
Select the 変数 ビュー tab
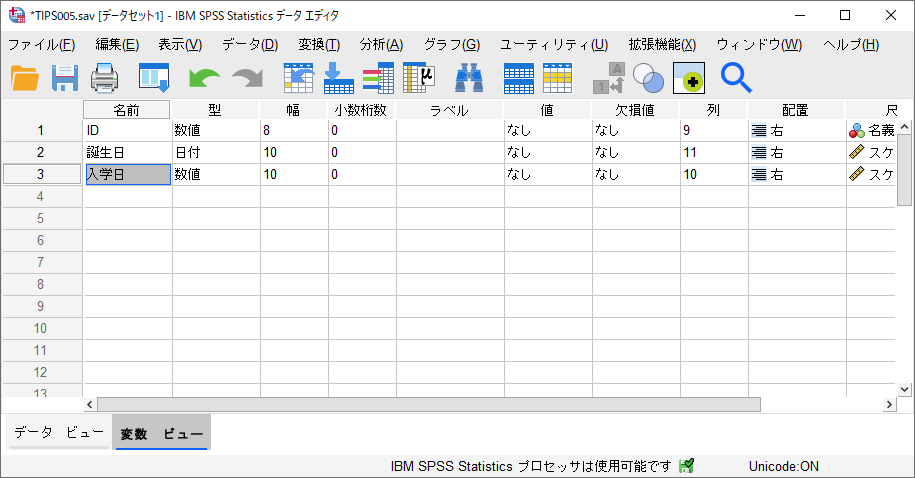point(162,433)
